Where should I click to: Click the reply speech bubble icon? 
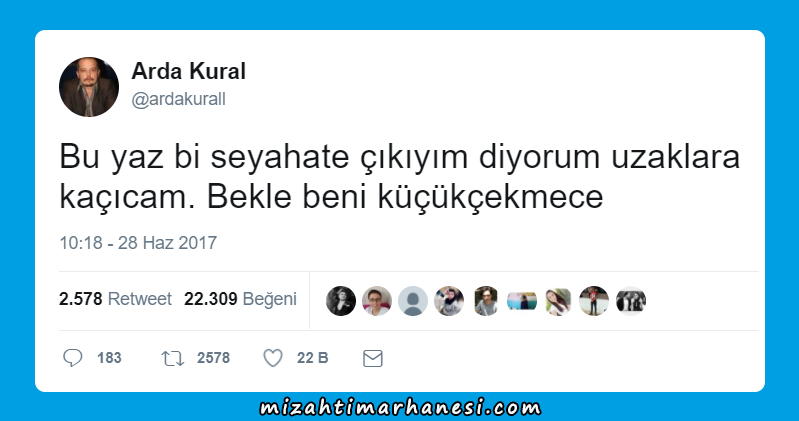(72, 358)
